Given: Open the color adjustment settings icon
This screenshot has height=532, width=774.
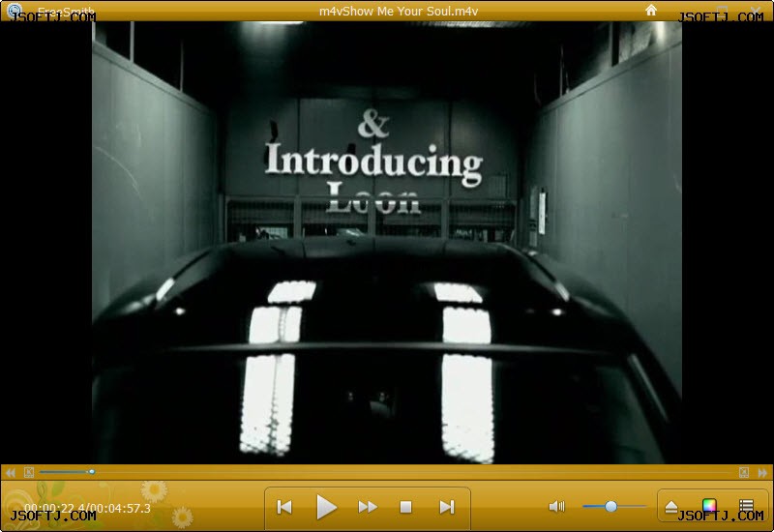Looking at the screenshot, I should (x=709, y=505).
